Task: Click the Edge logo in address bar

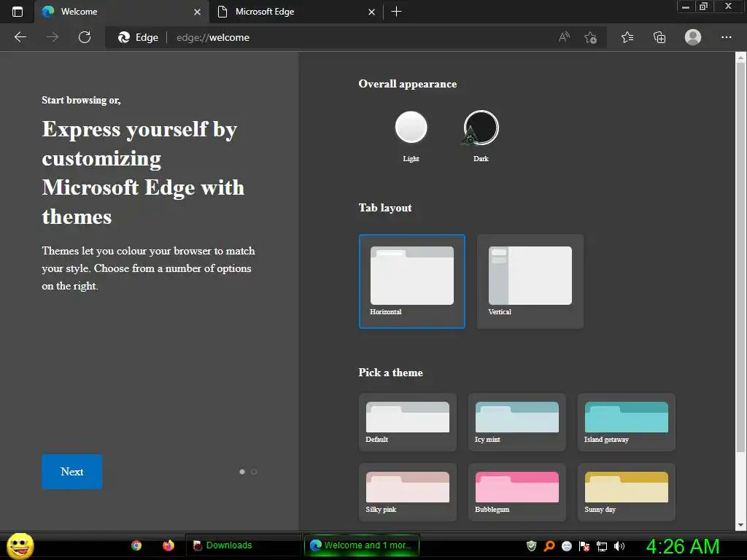Action: coord(124,37)
